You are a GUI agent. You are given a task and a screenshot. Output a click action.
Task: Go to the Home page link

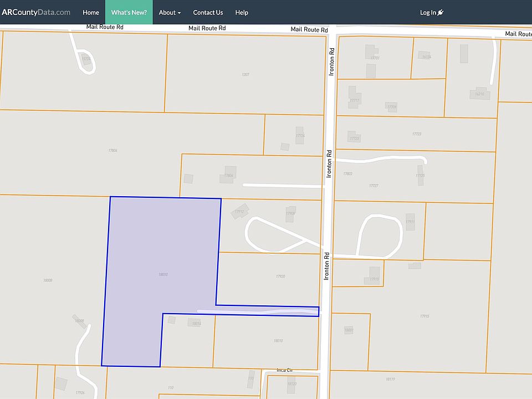point(90,12)
